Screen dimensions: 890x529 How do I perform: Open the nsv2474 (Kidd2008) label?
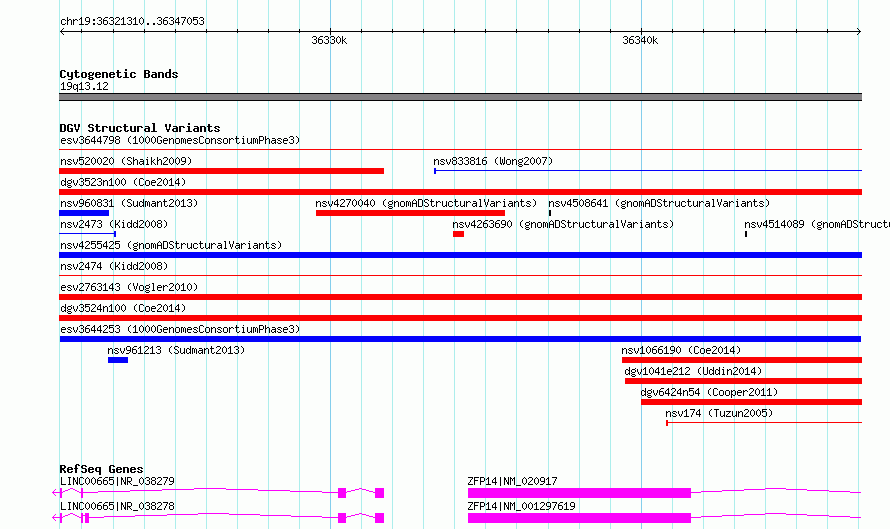[x=114, y=266]
